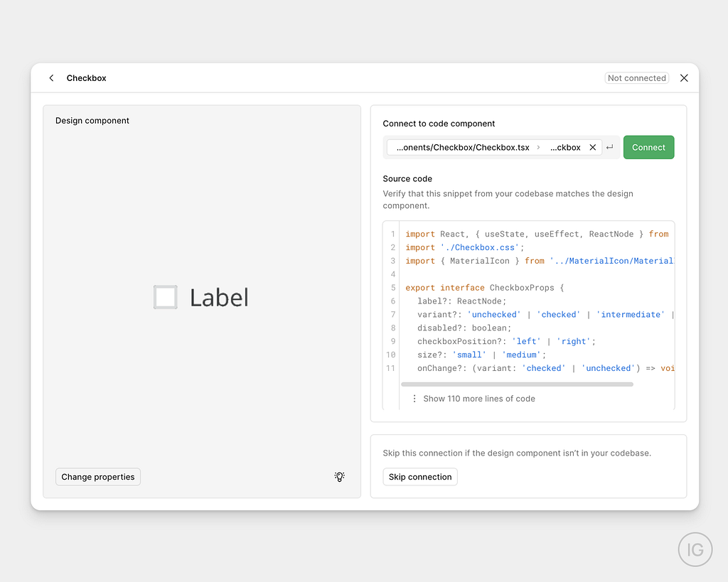Clear the selected code component path
The height and width of the screenshot is (582, 728).
click(593, 148)
